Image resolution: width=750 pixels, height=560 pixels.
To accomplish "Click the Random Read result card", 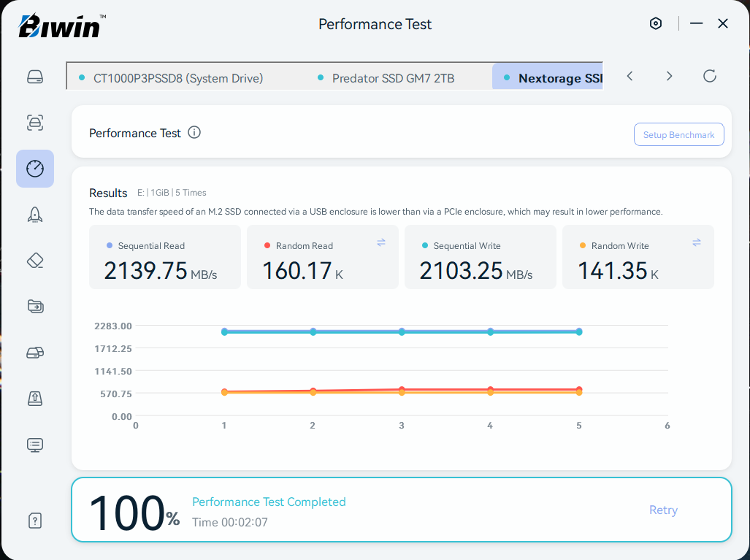I will pyautogui.click(x=322, y=257).
